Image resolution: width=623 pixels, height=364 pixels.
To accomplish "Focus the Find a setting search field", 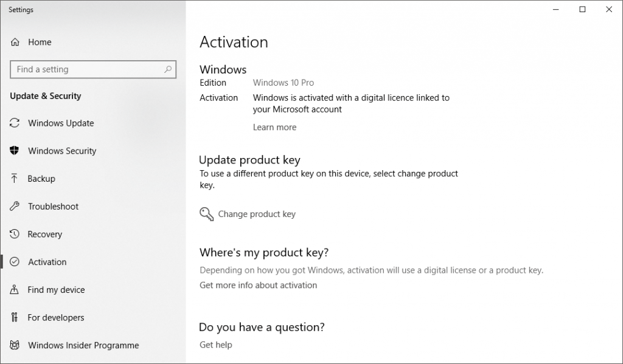I will tap(85, 69).
